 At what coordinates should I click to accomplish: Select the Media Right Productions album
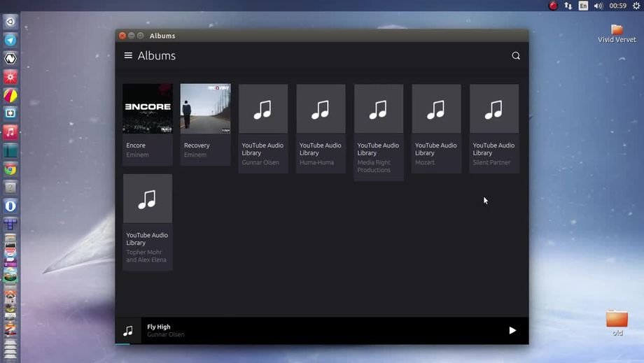(x=379, y=109)
